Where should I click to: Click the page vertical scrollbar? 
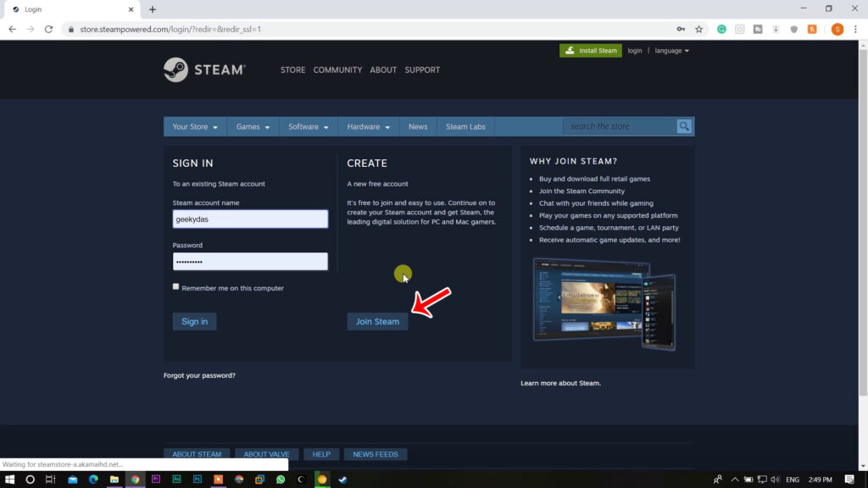(863, 221)
